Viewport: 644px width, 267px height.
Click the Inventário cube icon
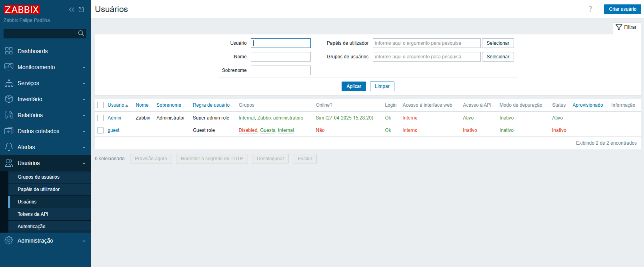click(9, 99)
